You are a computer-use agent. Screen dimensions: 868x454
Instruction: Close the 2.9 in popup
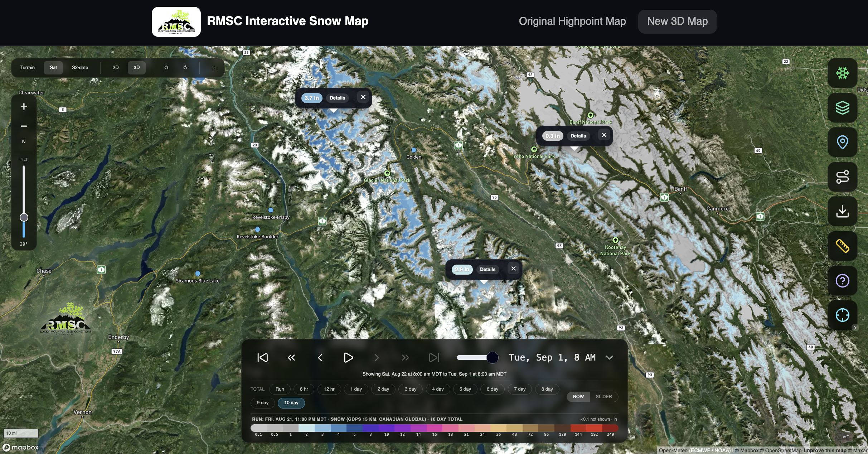click(x=513, y=269)
